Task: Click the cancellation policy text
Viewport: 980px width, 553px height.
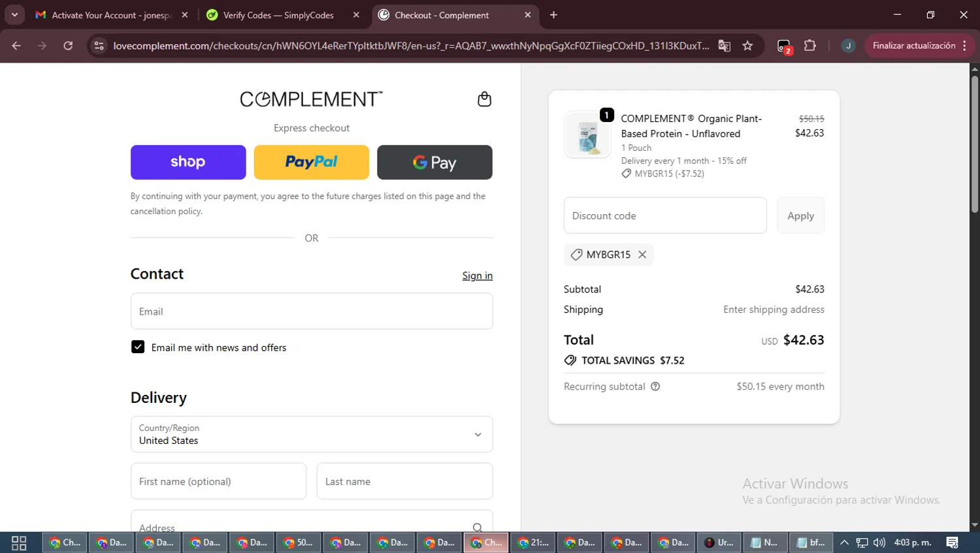Action: [167, 212]
